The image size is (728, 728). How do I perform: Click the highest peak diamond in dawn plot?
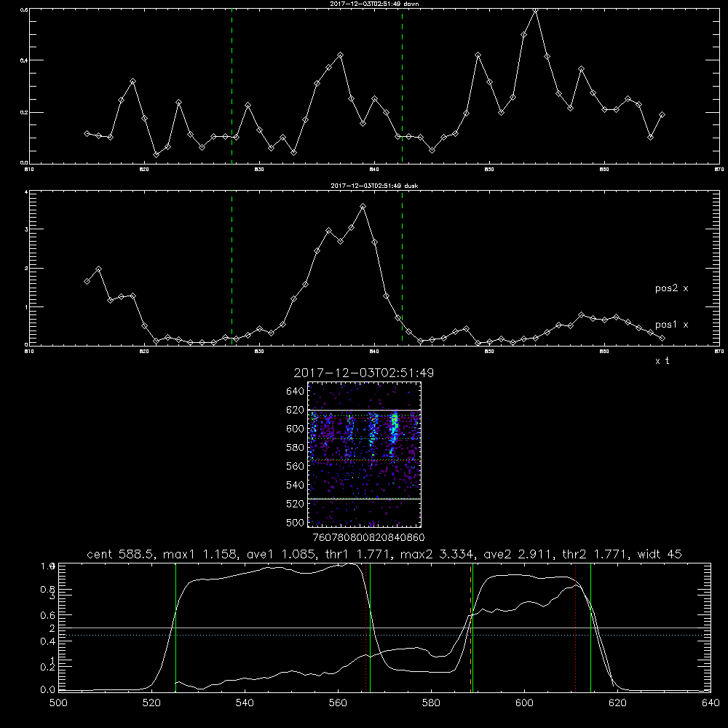coord(535,9)
